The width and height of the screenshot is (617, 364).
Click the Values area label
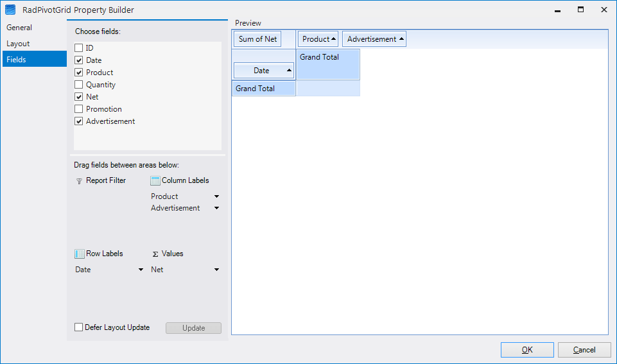[172, 254]
